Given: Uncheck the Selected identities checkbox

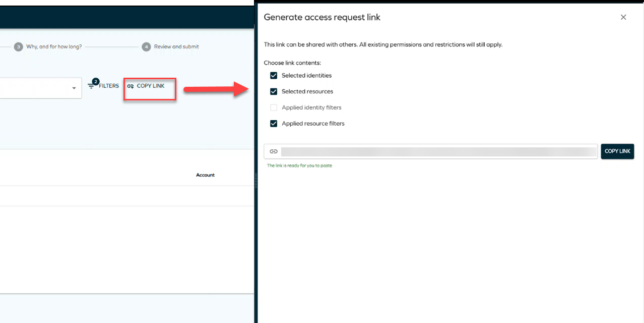Looking at the screenshot, I should click(273, 75).
